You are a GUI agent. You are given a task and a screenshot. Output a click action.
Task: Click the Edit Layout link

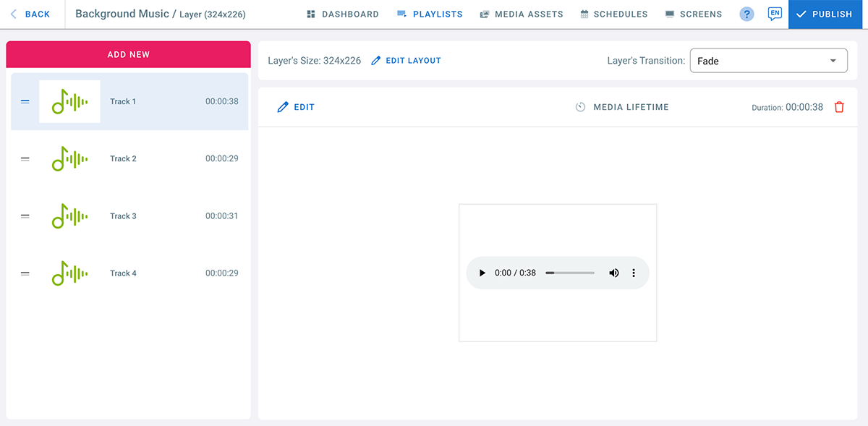(406, 61)
